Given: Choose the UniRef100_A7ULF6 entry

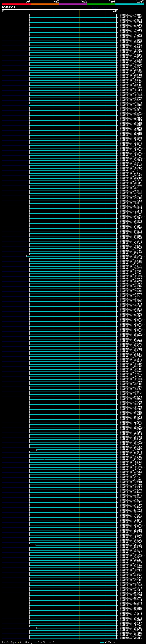Looking at the screenshot, I should (131, 53).
